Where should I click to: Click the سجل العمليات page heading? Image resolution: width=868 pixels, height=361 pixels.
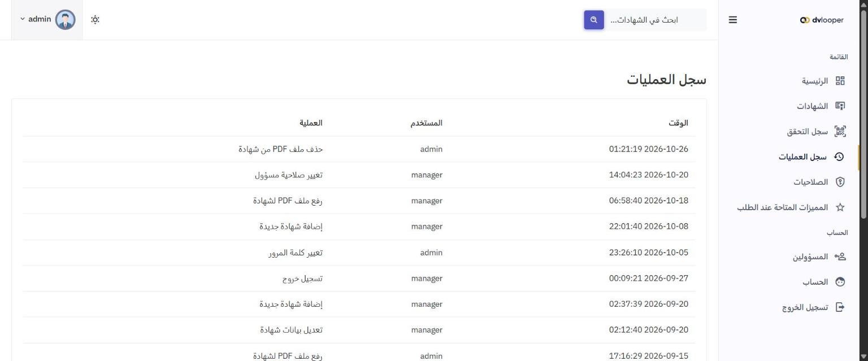[x=667, y=80]
